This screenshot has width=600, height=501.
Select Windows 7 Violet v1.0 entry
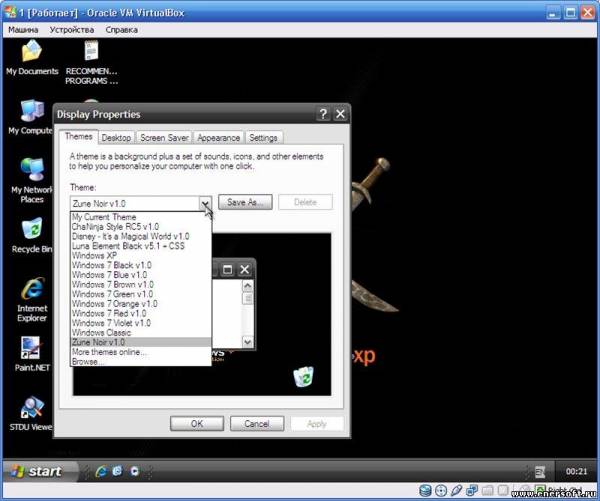[141, 323]
